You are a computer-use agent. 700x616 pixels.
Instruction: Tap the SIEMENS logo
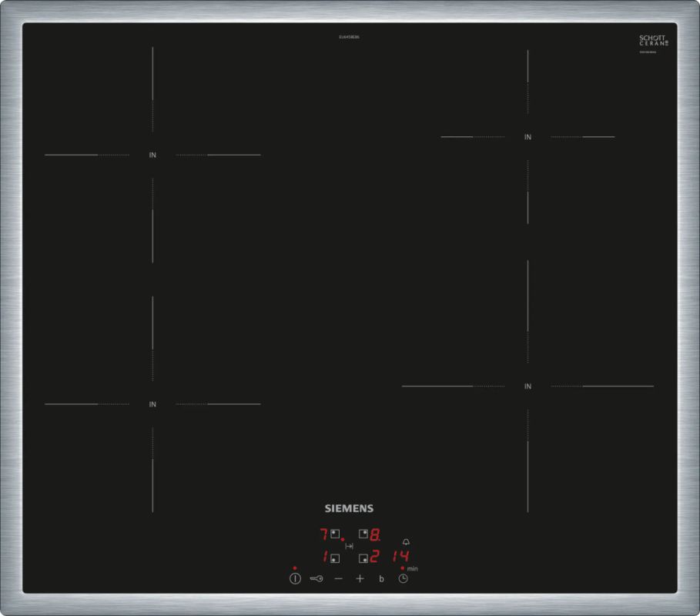pos(349,508)
